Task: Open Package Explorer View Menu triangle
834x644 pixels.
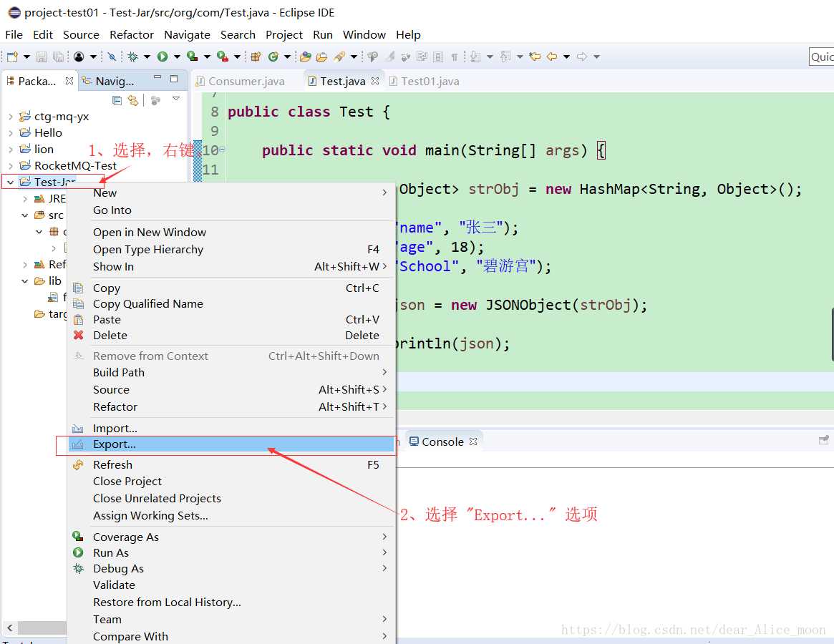Action: (x=176, y=99)
